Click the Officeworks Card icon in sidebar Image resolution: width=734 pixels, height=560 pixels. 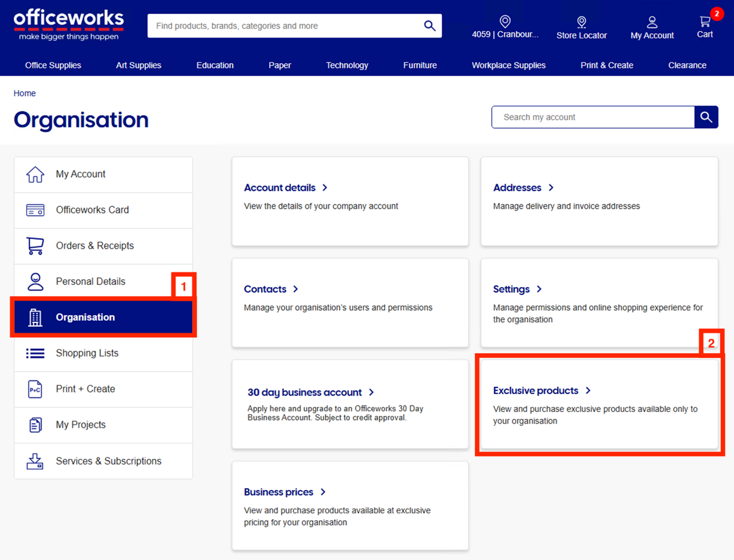(x=35, y=210)
